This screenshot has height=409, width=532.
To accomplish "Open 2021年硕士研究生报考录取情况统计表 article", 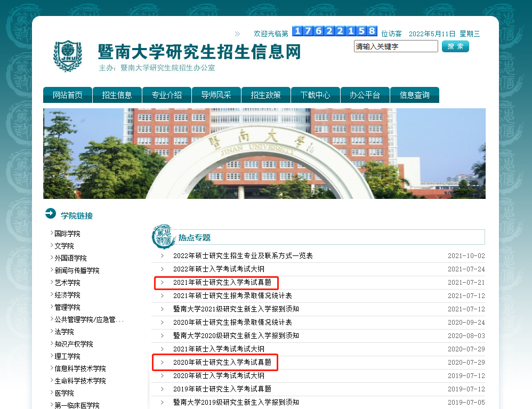I will click(x=232, y=295).
